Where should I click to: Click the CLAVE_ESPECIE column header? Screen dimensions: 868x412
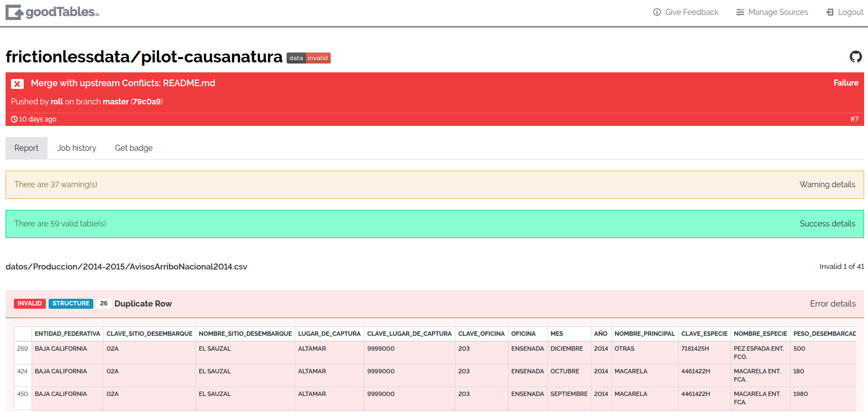pyautogui.click(x=704, y=334)
